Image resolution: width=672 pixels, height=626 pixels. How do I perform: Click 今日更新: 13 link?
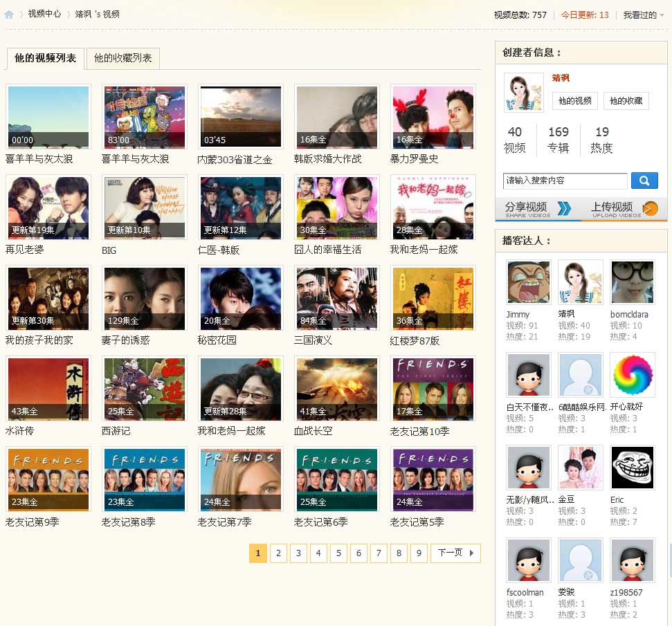[585, 15]
